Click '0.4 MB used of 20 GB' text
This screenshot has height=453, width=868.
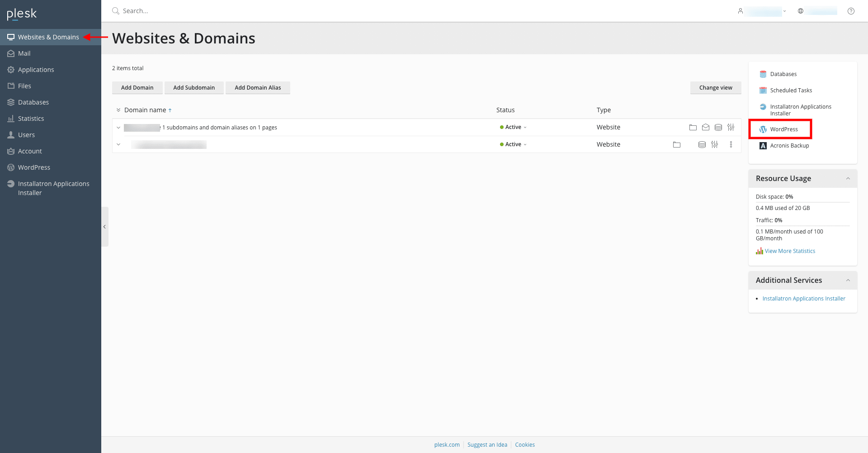coord(783,208)
